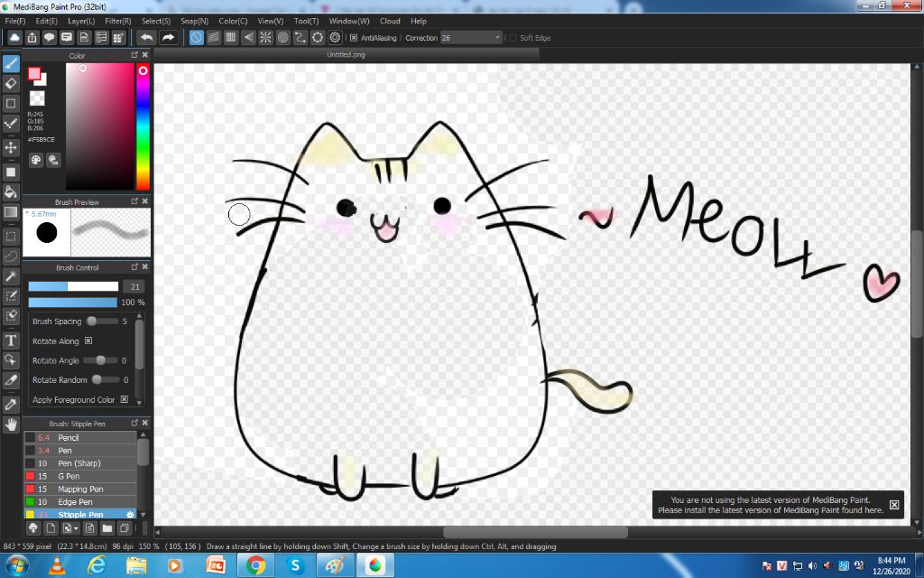Pick a hue on the rainbow bar
Image resolution: width=924 pixels, height=578 pixels.
pos(143,126)
